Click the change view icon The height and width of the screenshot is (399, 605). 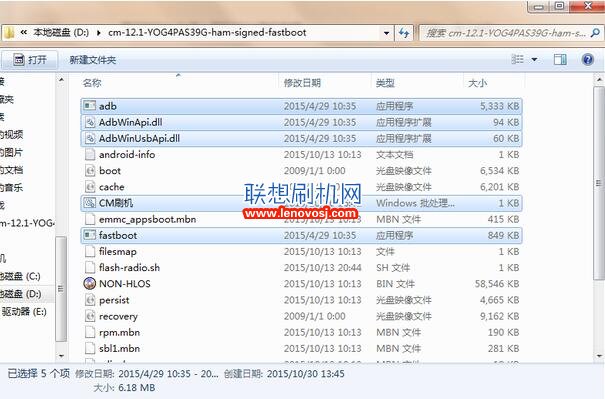coord(517,59)
